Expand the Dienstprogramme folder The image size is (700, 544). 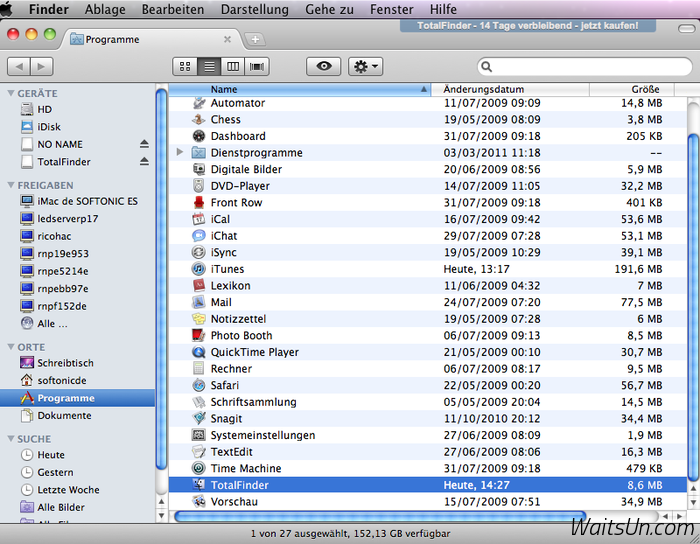point(180,153)
